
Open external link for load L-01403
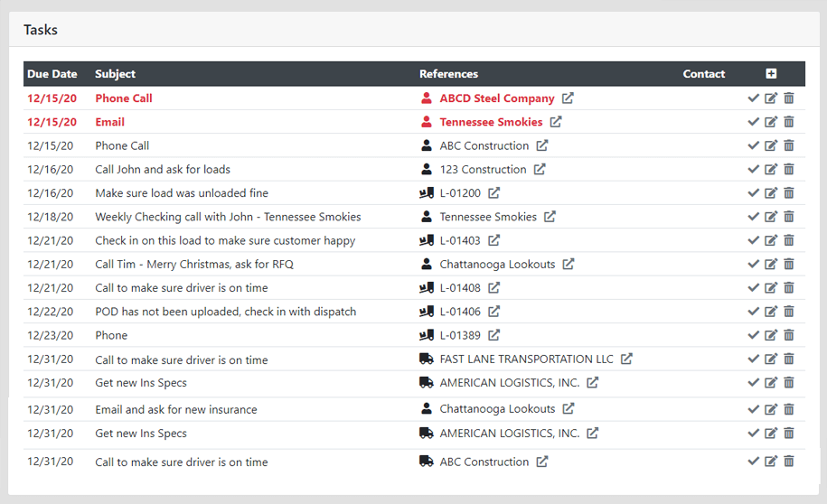click(x=493, y=240)
